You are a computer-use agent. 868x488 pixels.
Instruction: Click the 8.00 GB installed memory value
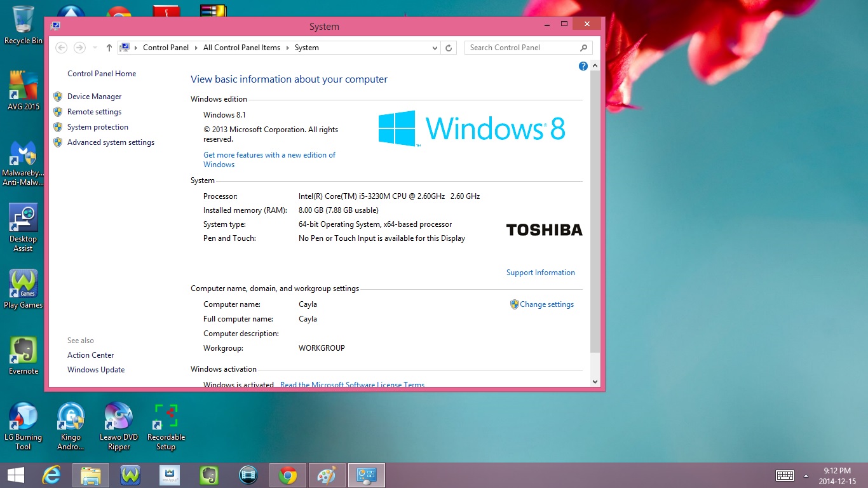(339, 210)
